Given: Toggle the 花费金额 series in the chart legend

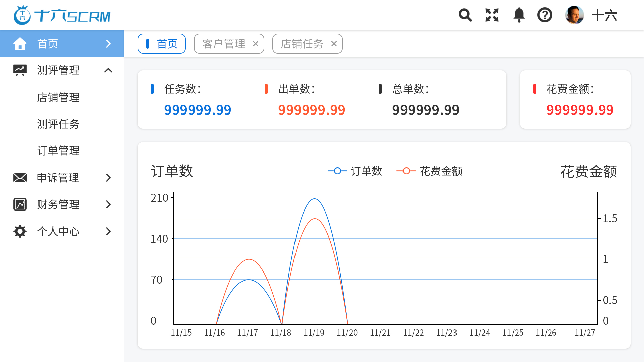Looking at the screenshot, I should click(x=429, y=171).
